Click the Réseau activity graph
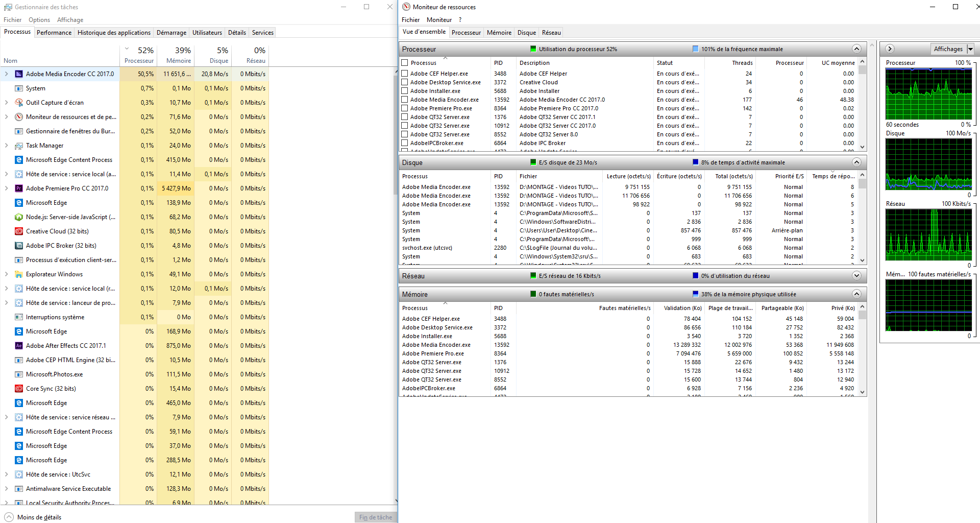This screenshot has width=980, height=523. 929,235
